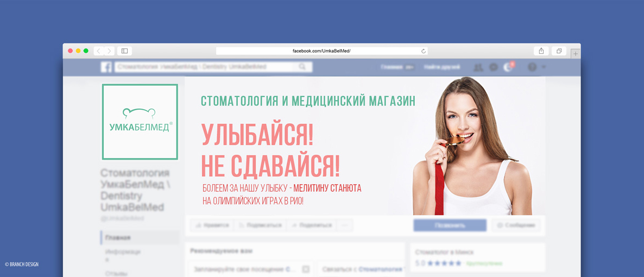Toggle the Safari sidebar
The image size is (644, 277).
click(x=124, y=51)
